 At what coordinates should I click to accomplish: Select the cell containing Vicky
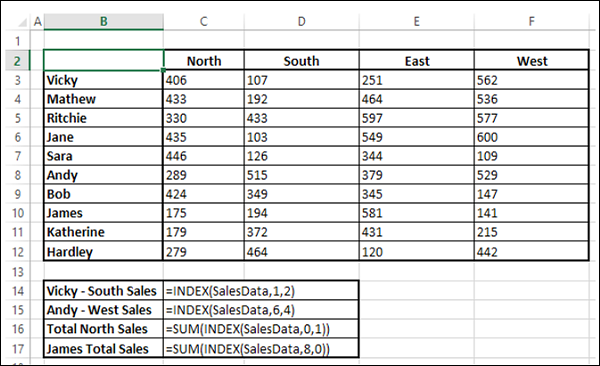click(x=103, y=80)
